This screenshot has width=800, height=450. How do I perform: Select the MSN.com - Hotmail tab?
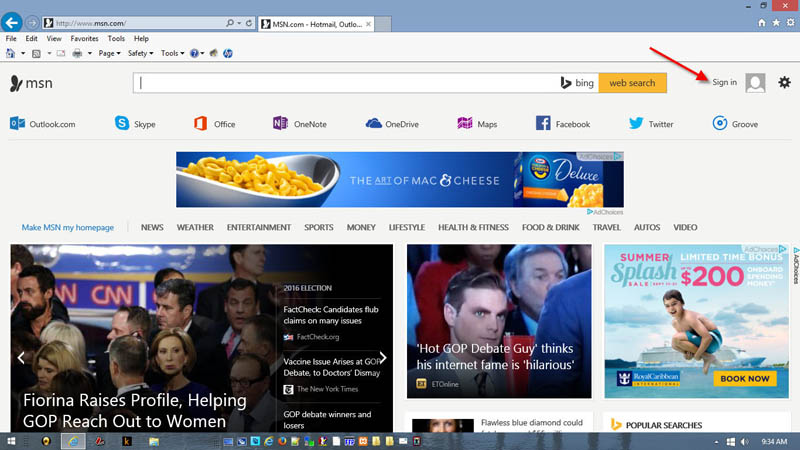pos(316,24)
